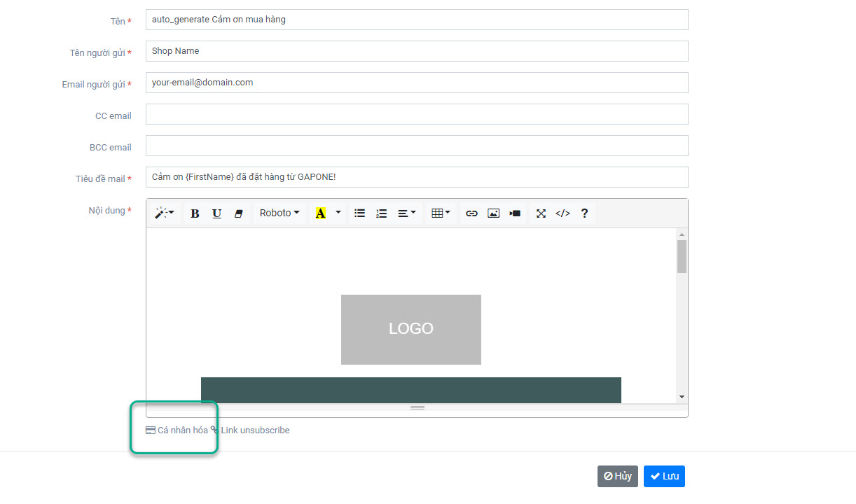Screen dimensions: 856x504
Task: Toggle bold formatting
Action: pos(195,213)
